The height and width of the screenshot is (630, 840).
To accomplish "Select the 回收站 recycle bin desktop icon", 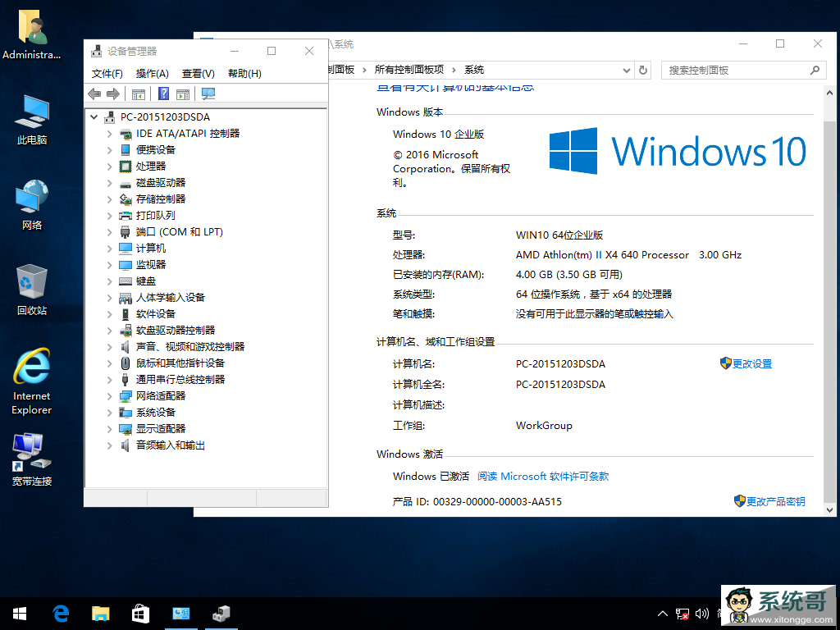I will click(32, 290).
